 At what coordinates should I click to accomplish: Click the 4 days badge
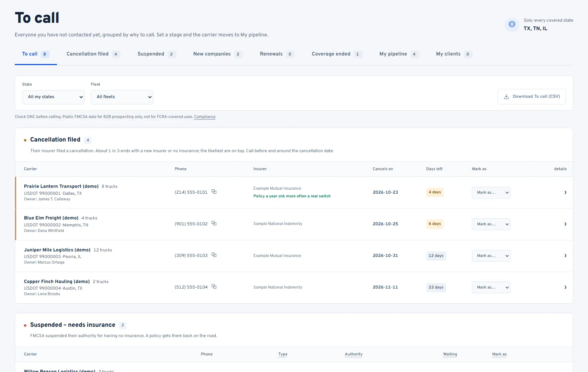435,192
